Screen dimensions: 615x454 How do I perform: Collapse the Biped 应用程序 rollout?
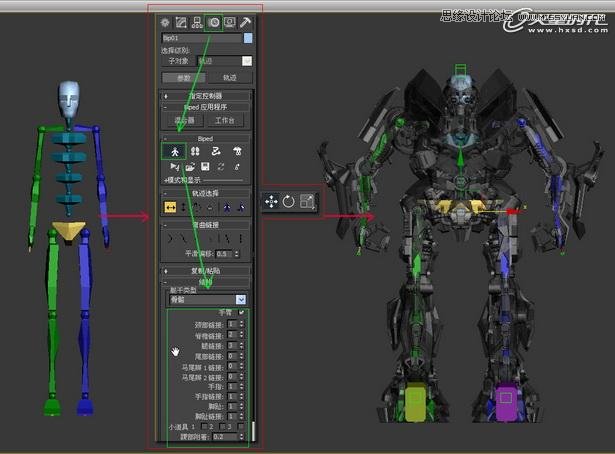(x=206, y=107)
